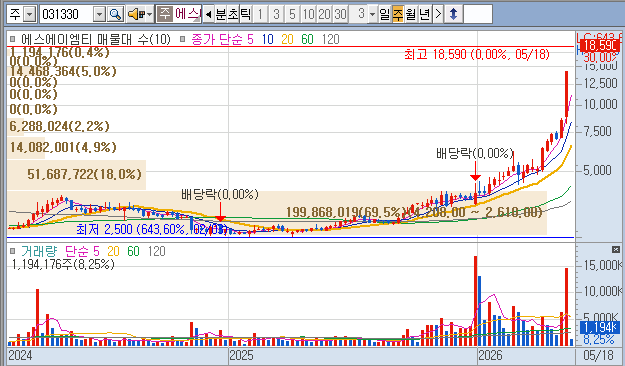
Task: Click the 6,288,024(2.2%) volume profile label
Action: [x=59, y=126]
